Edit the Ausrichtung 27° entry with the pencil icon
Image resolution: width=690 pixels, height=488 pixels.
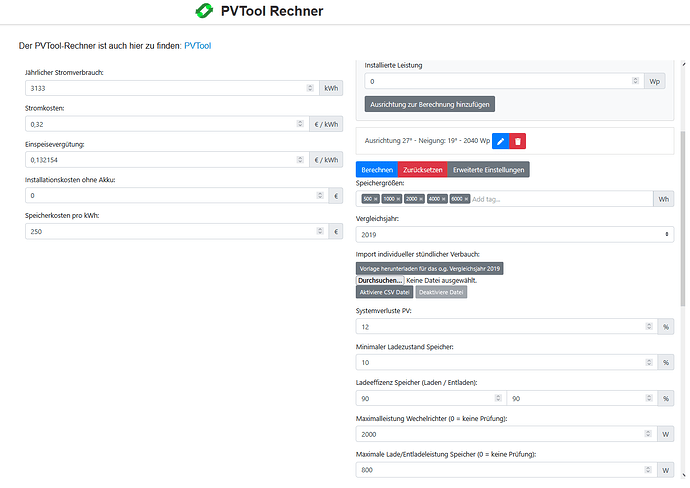click(x=500, y=141)
